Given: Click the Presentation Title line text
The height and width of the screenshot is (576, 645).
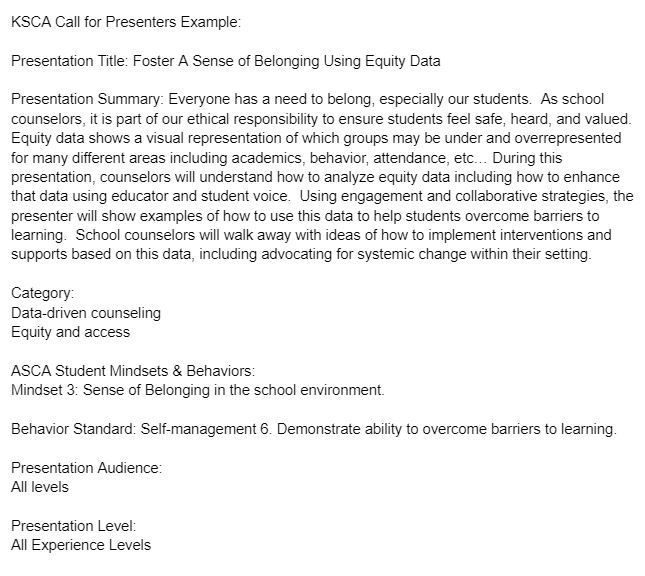Looking at the screenshot, I should point(226,61).
